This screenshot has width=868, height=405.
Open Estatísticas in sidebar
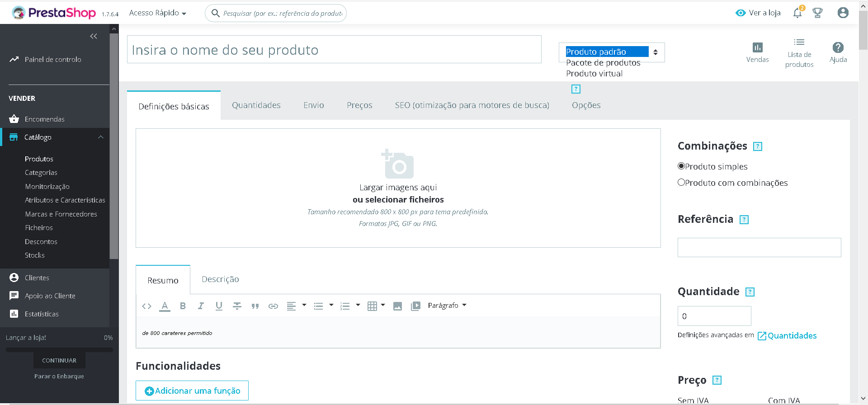42,314
